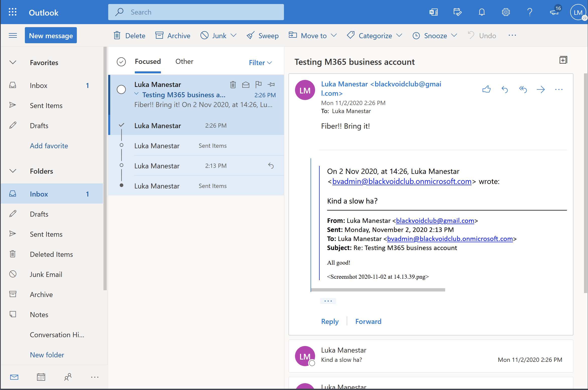Click Add favorite link
Image resolution: width=588 pixels, height=390 pixels.
[49, 146]
